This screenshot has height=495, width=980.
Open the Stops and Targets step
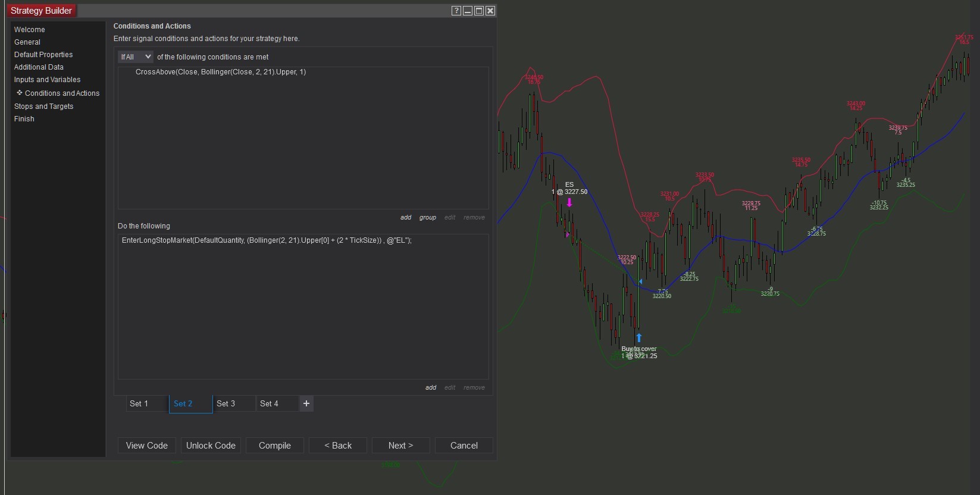[x=44, y=106]
